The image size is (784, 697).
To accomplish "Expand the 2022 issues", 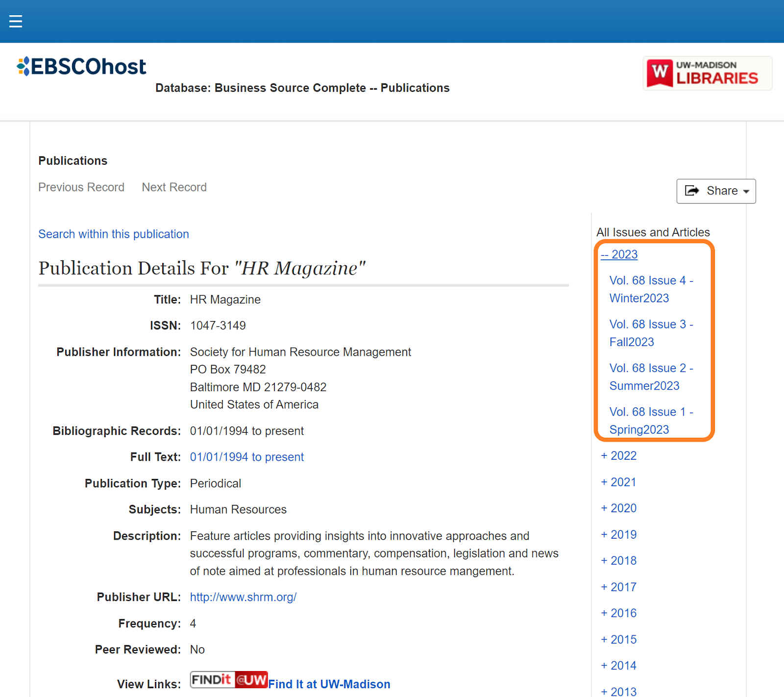I will pyautogui.click(x=618, y=455).
